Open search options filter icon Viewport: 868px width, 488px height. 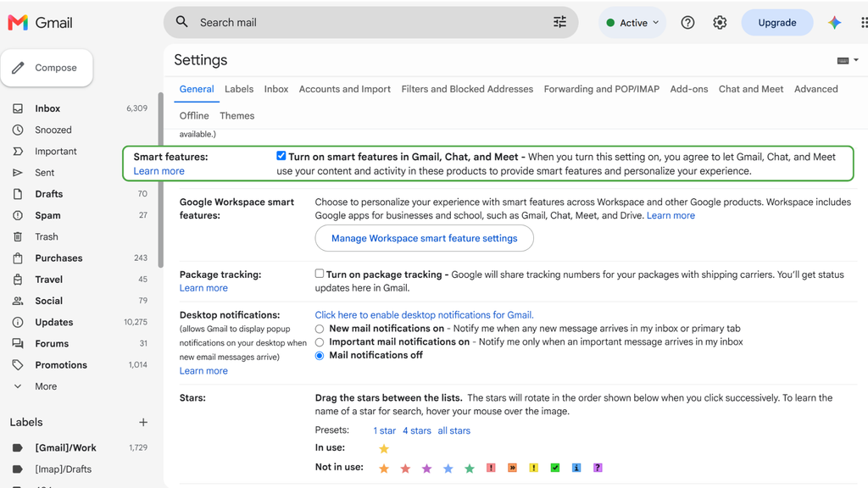(559, 22)
